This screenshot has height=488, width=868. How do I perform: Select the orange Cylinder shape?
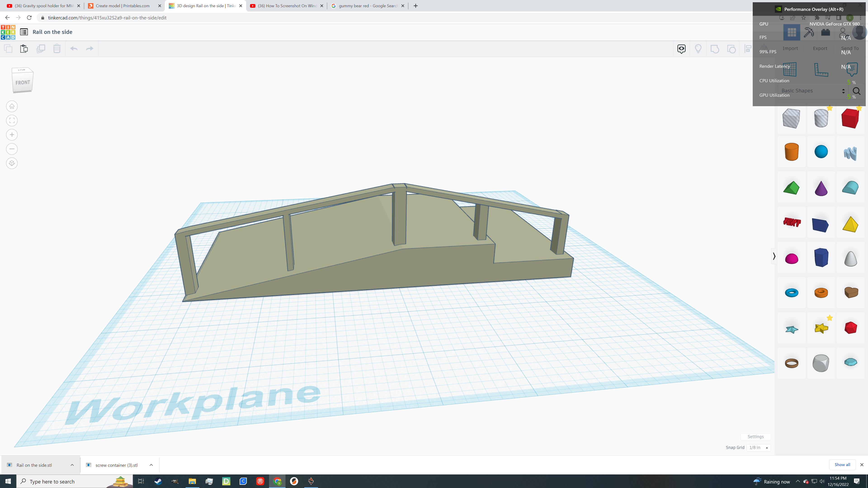[792, 152]
